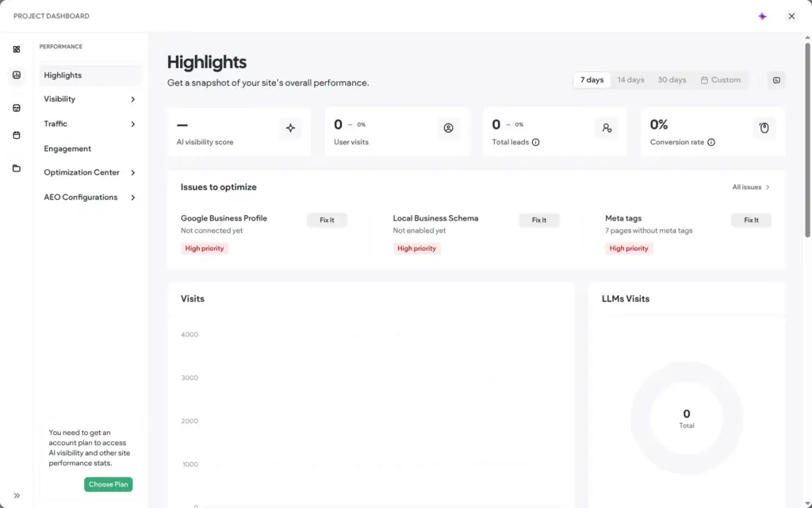The height and width of the screenshot is (508, 812).
Task: Click High priority tag under Google Business Profile
Action: (x=205, y=248)
